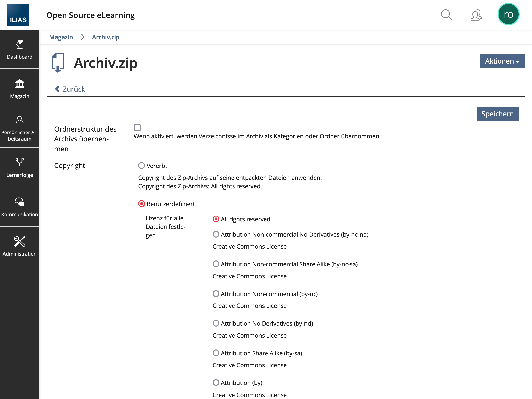This screenshot has width=532, height=399.
Task: Open the user avatar menu 'ro'
Action: (x=508, y=15)
